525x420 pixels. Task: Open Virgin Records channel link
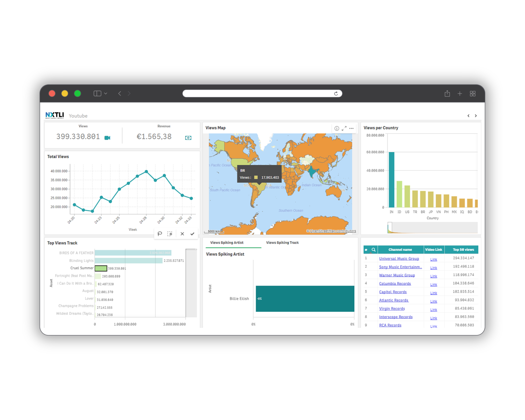pyautogui.click(x=392, y=309)
